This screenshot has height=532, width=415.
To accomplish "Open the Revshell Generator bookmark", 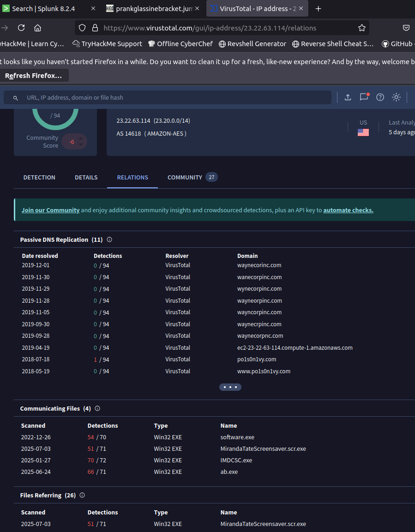I will [x=253, y=44].
